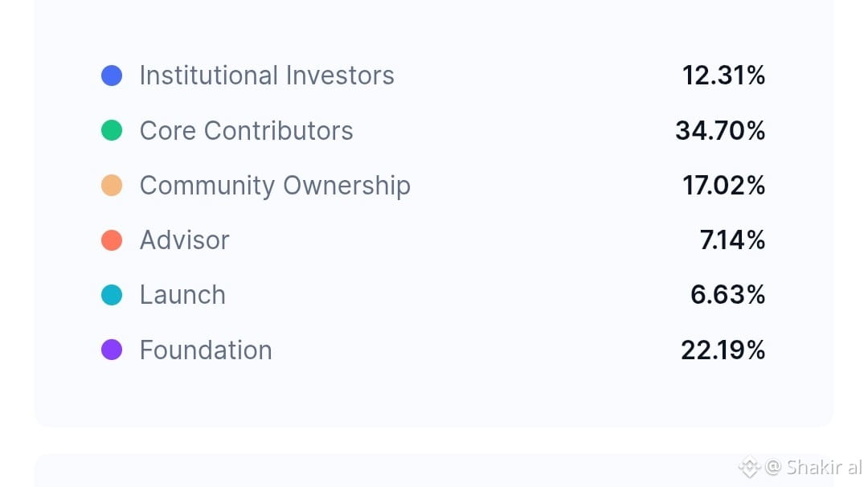Click the 17.02% allocation value
The image size is (868, 487).
click(723, 186)
